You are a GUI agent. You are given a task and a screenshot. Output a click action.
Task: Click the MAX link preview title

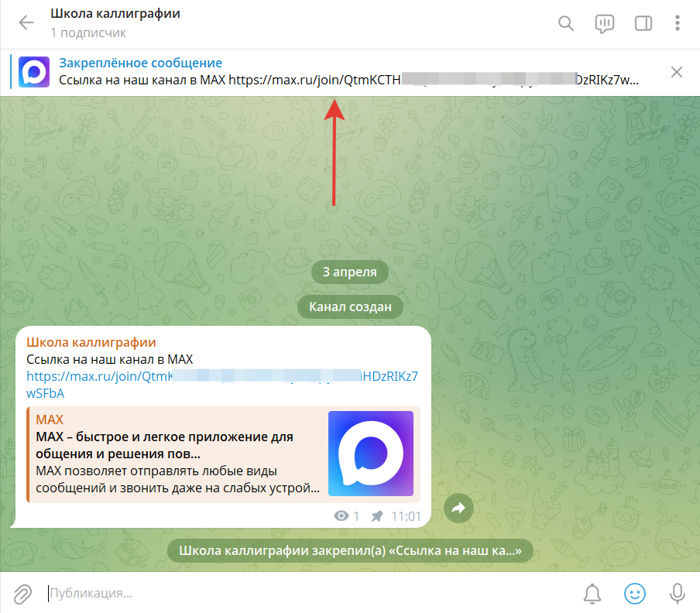click(x=164, y=437)
